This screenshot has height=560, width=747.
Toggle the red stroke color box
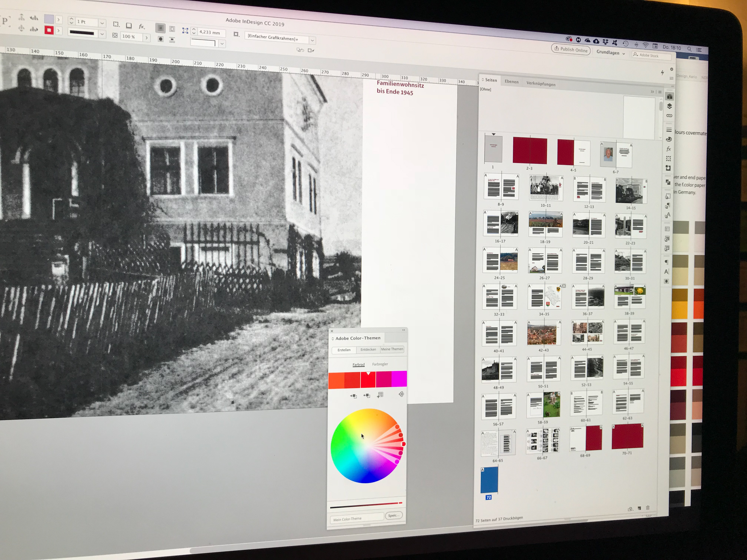pos(49,30)
